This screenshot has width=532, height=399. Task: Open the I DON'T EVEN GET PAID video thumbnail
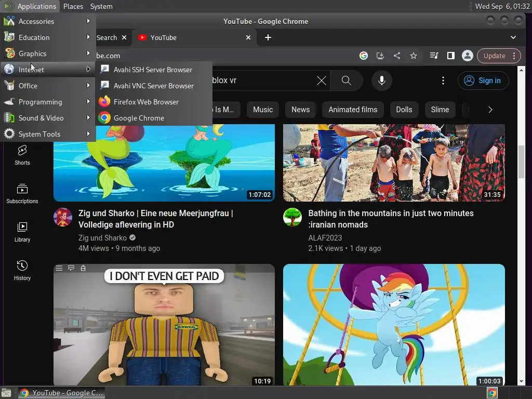click(164, 325)
